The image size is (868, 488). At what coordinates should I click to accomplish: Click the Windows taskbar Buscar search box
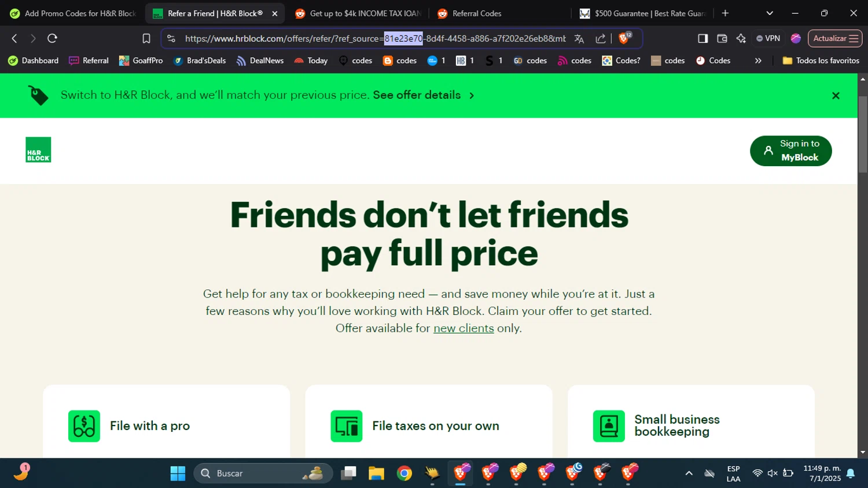coord(263,473)
